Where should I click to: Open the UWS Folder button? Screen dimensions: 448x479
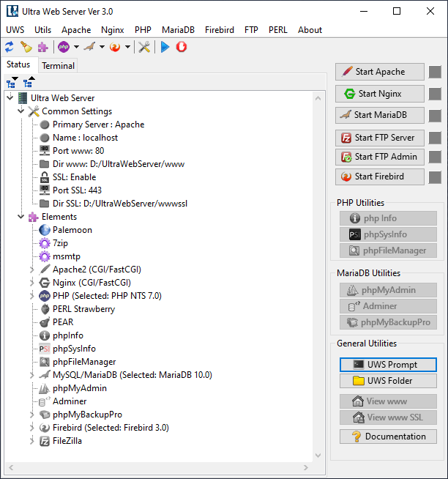point(388,381)
